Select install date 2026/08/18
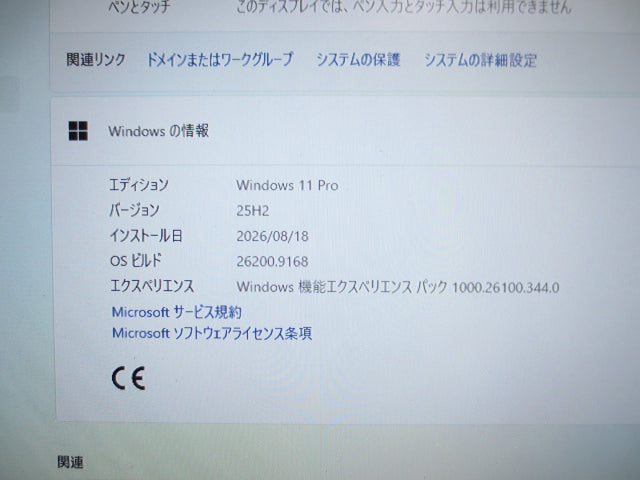Image resolution: width=640 pixels, height=480 pixels. 272,236
